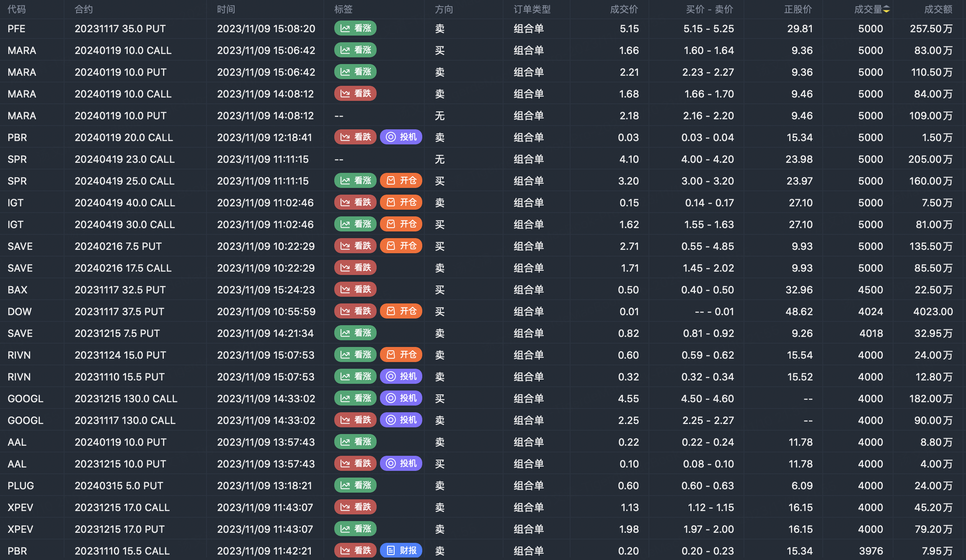Click volume value 4018

coord(871,333)
